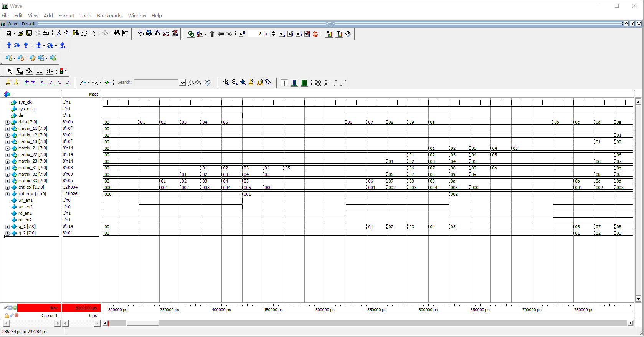Open the Search field dropdown arrow
Image resolution: width=644 pixels, height=337 pixels.
click(183, 83)
